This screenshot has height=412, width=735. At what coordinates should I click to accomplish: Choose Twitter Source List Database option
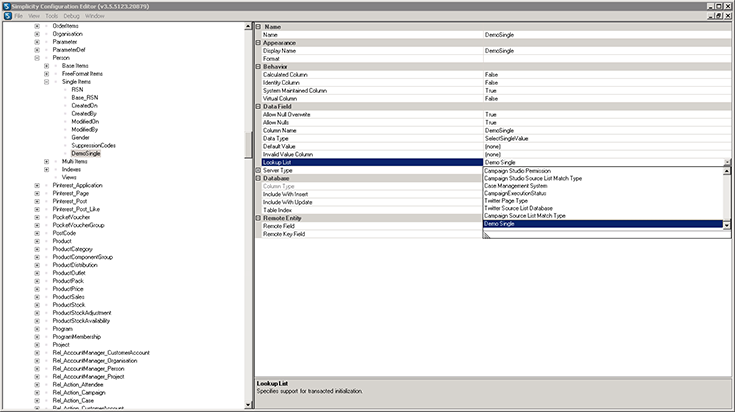point(518,209)
